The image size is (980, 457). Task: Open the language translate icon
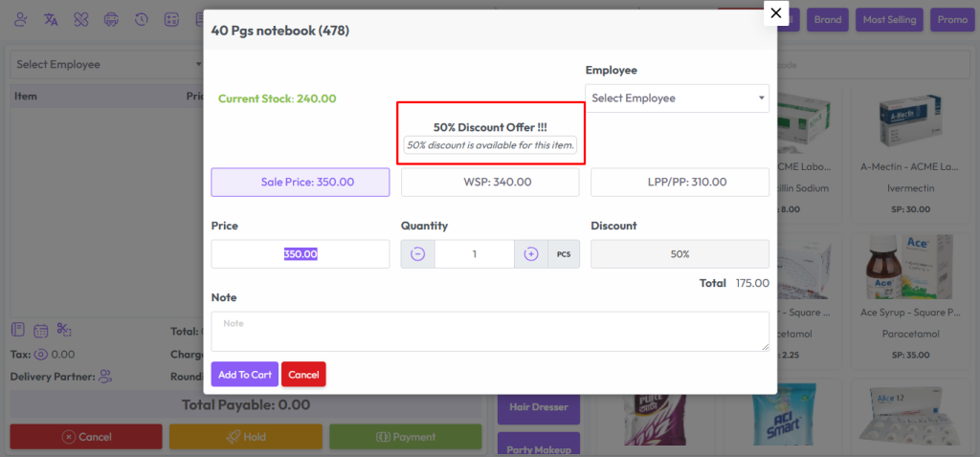(52, 19)
